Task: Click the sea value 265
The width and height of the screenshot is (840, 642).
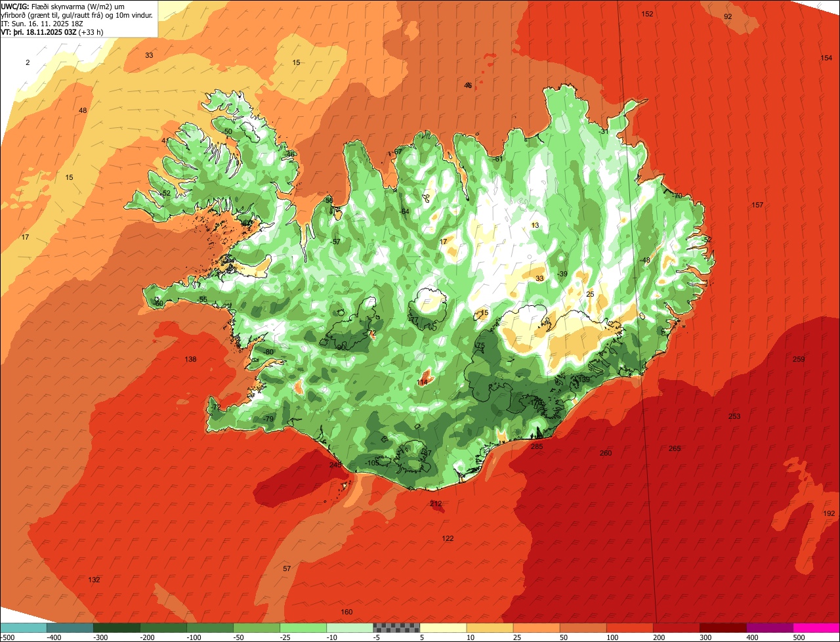Action: (675, 448)
